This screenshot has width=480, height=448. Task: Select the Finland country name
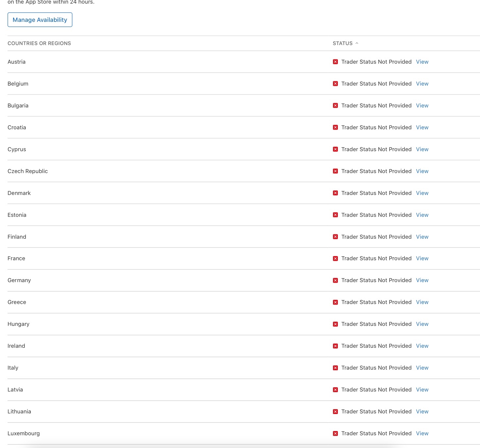(17, 237)
